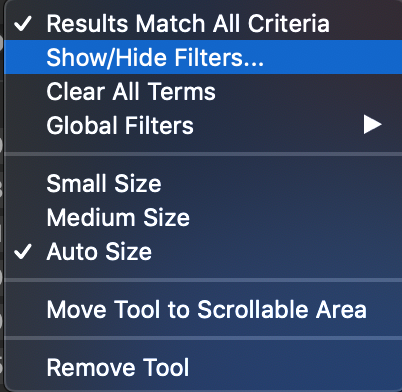Screen dimensions: 402x392
Task: Choose Move Tool to Scrollable Area
Action: [203, 309]
